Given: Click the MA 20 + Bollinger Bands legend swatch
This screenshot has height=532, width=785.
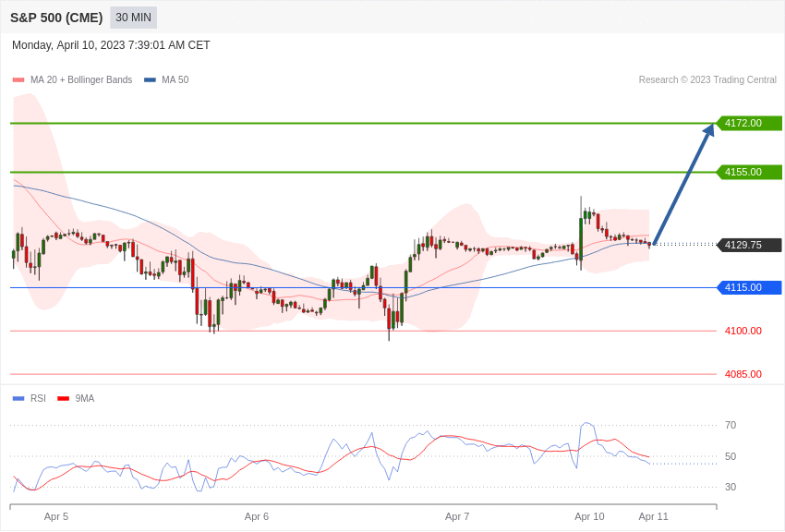Looking at the screenshot, I should click(x=18, y=80).
